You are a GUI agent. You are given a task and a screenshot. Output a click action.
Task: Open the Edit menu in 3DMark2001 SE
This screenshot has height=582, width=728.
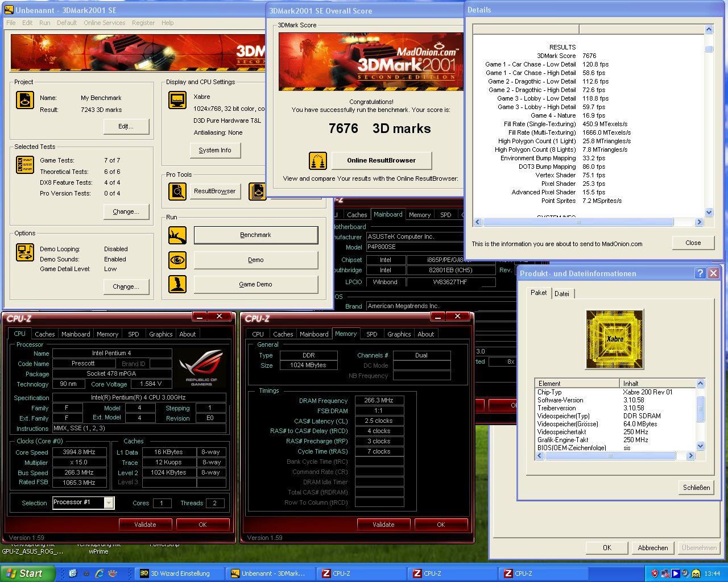click(x=27, y=23)
